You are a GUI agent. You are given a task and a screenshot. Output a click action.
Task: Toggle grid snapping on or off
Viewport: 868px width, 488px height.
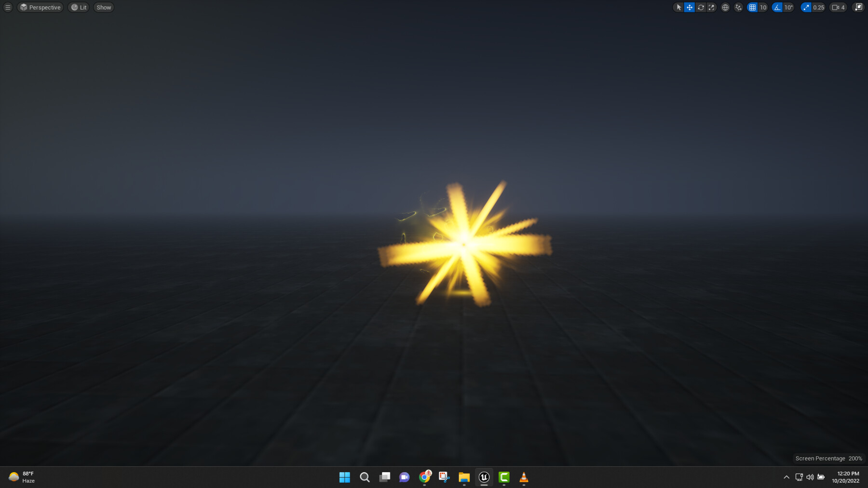point(752,7)
